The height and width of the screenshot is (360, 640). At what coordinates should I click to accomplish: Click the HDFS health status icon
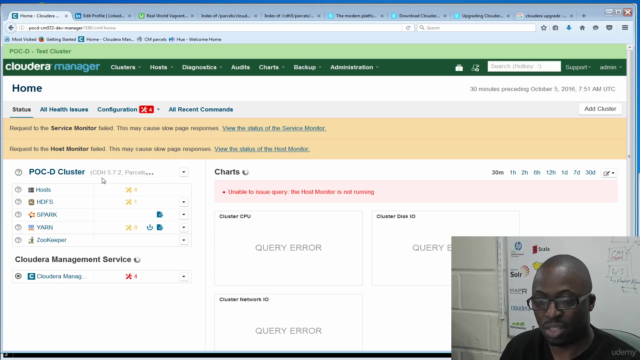pos(18,202)
